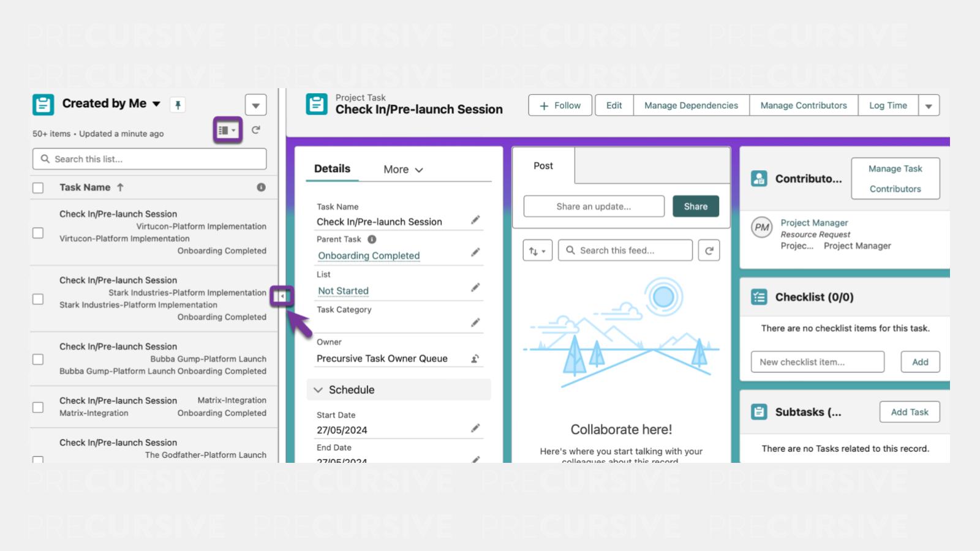Refresh the task list view
Image resolution: width=980 pixels, height=551 pixels.
coord(256,130)
